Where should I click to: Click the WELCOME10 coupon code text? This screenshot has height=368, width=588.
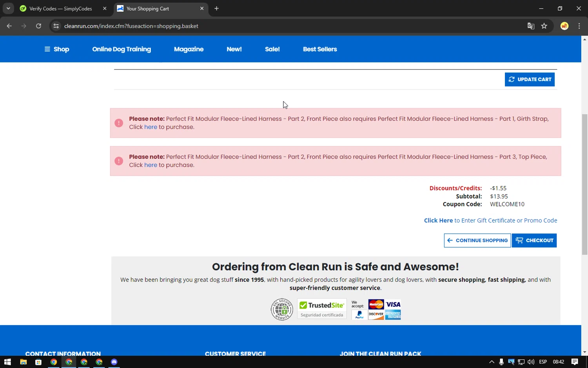(507, 204)
